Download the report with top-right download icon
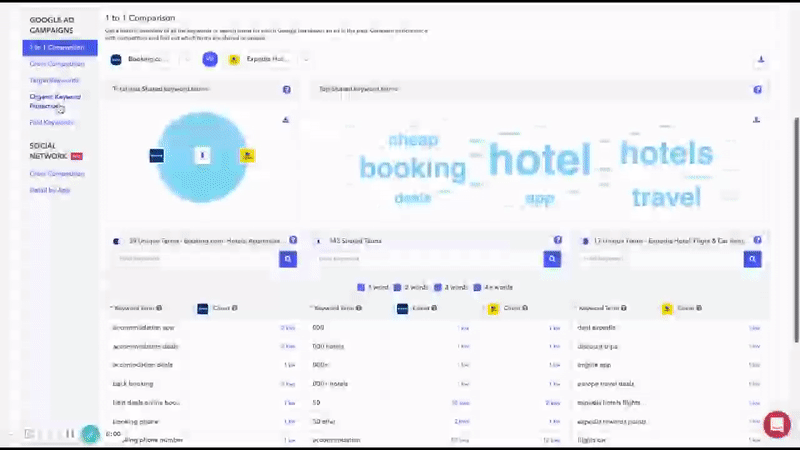The image size is (800, 450). click(761, 60)
